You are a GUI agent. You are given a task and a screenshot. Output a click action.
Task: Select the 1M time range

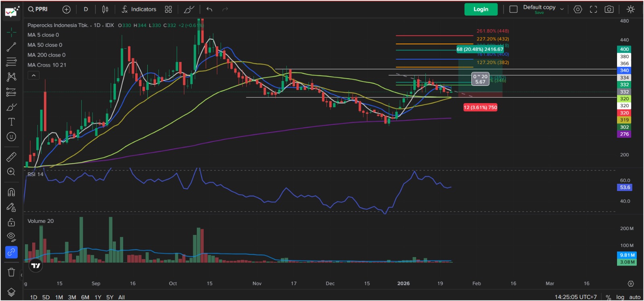pos(59,297)
